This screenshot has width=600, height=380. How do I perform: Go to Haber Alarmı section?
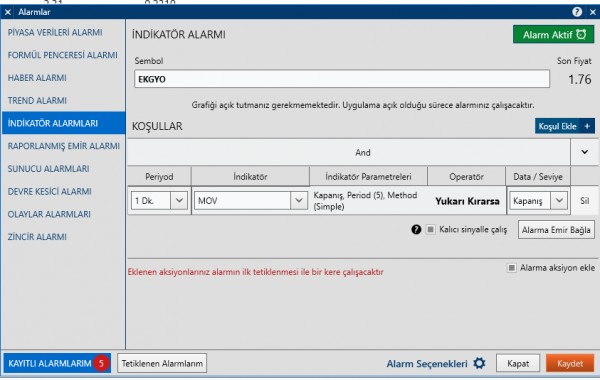tap(37, 78)
